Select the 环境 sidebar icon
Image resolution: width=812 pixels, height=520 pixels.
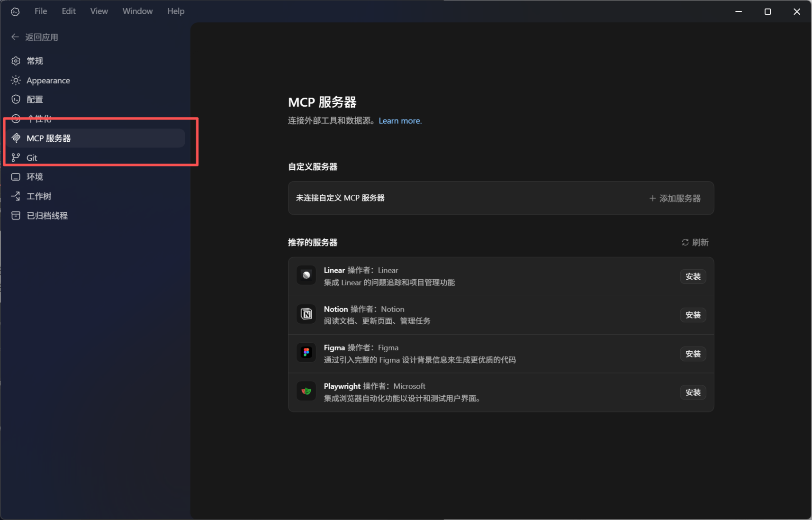click(x=16, y=176)
